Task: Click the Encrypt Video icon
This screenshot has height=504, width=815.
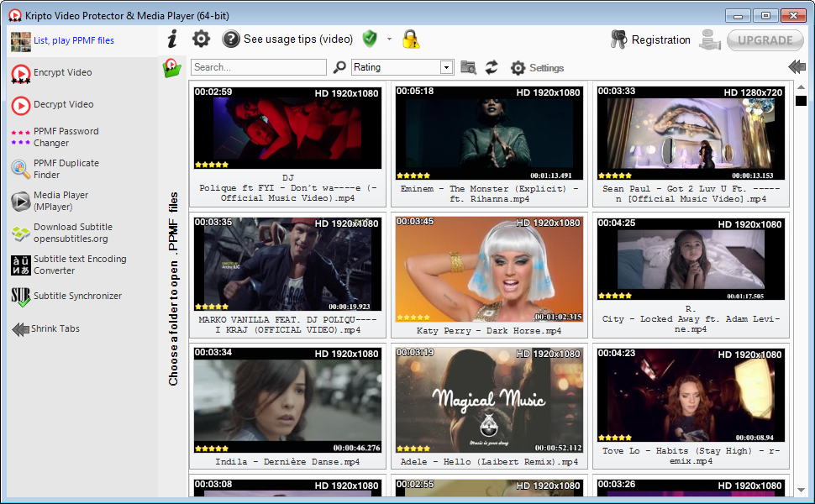Action: [x=21, y=74]
